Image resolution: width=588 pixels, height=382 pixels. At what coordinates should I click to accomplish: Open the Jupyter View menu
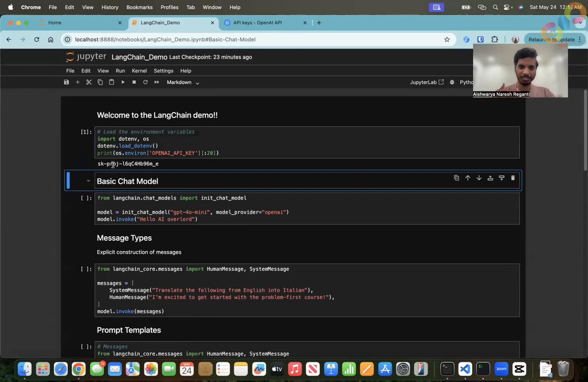(x=103, y=71)
